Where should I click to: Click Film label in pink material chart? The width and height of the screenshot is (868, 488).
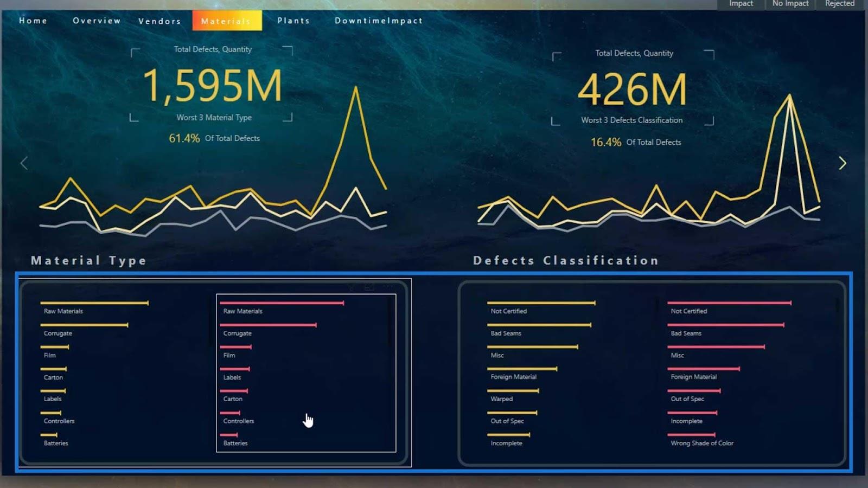[x=229, y=355]
